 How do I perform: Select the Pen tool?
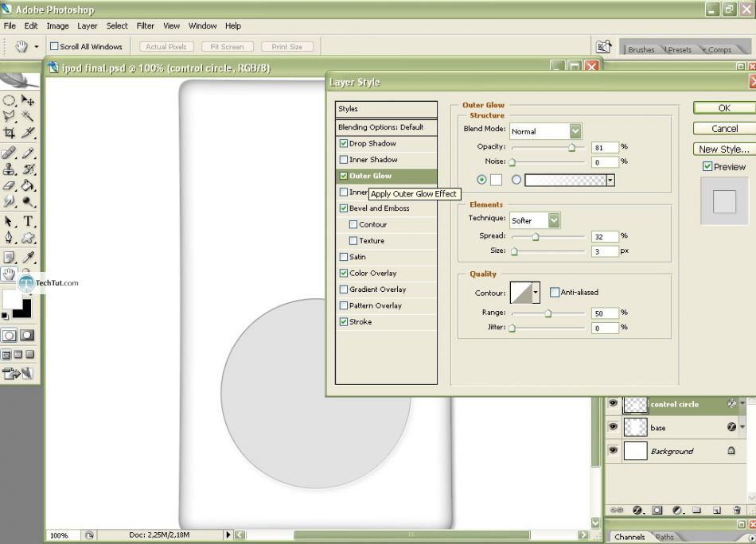click(x=9, y=238)
